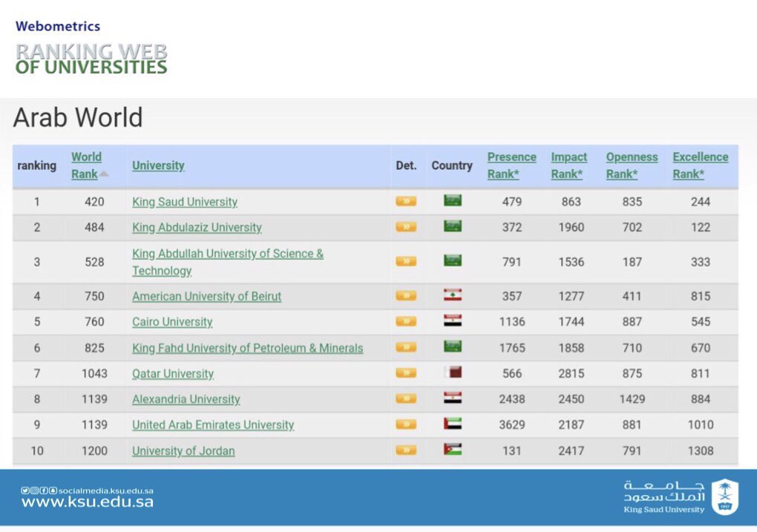
Task: Open King Abdullah University of Science & Technology link
Action: point(228,262)
